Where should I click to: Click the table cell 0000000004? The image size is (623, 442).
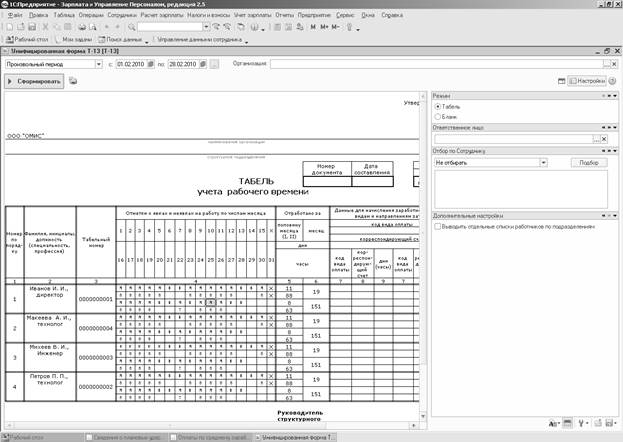pyautogui.click(x=95, y=328)
